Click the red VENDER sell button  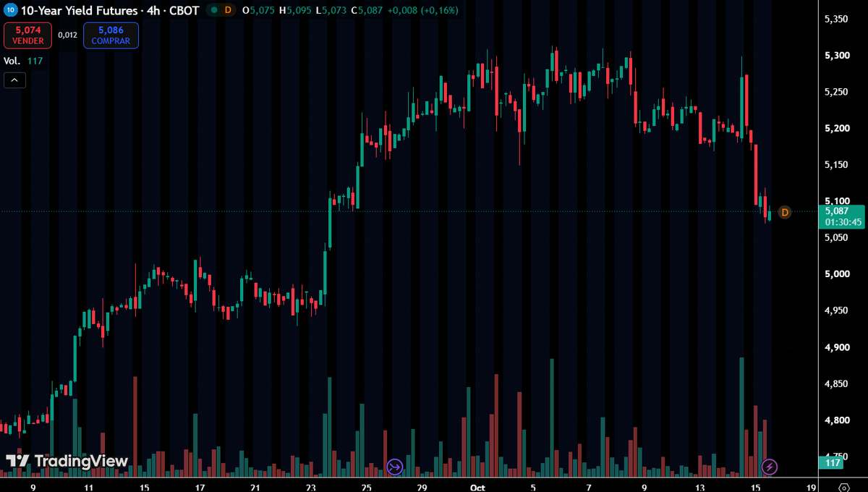(28, 35)
